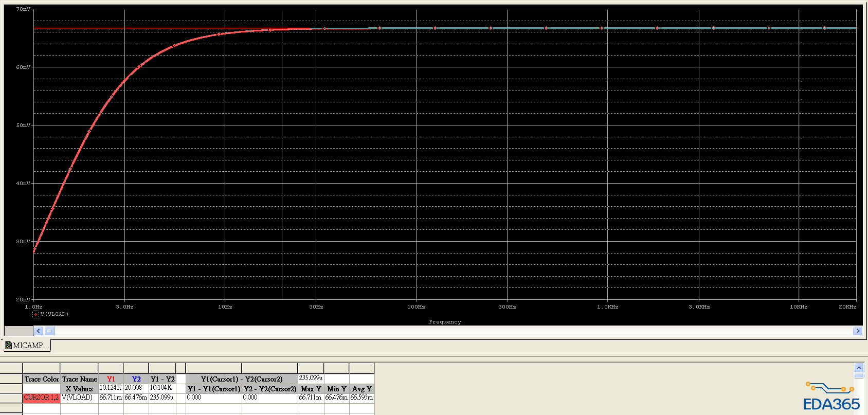The width and height of the screenshot is (868, 415).
Task: Click the V(VLOAD) trace legend marker symbol
Action: click(x=35, y=314)
